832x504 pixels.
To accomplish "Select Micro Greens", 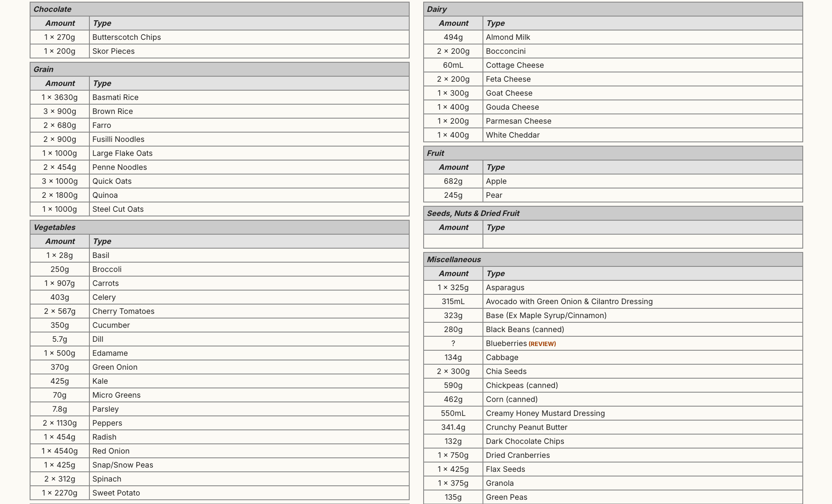I will point(219,395).
